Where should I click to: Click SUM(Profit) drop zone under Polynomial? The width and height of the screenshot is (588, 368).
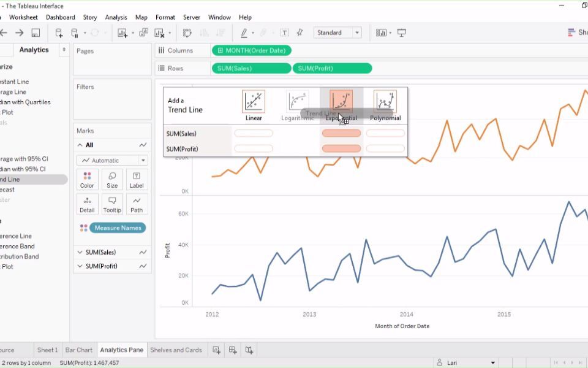pos(385,148)
